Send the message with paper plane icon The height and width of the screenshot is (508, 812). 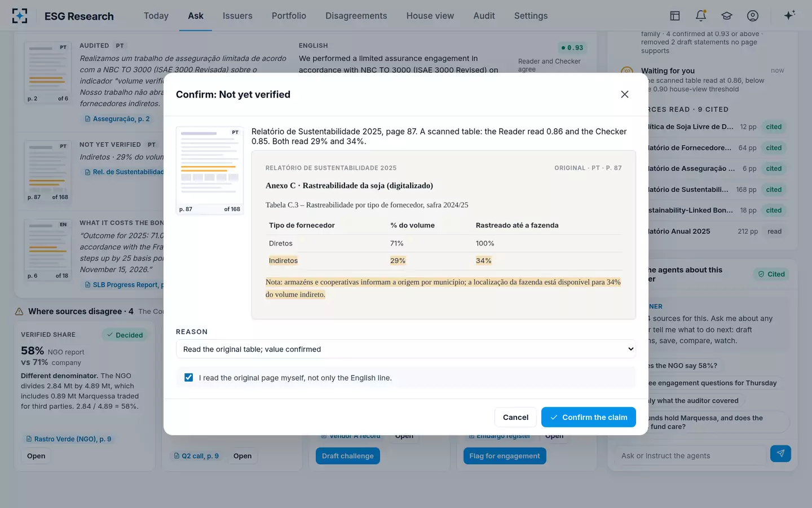coord(780,453)
